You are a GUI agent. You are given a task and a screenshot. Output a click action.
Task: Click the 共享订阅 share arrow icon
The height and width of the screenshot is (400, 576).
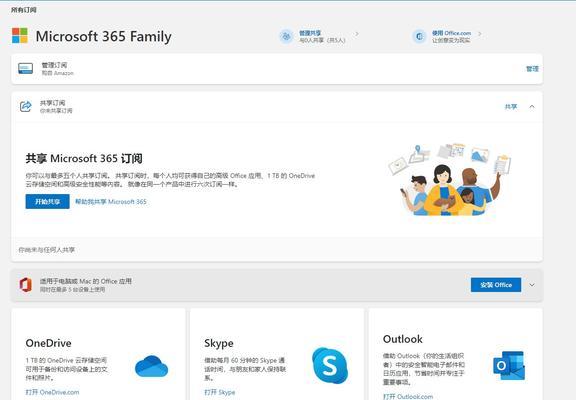click(x=26, y=106)
